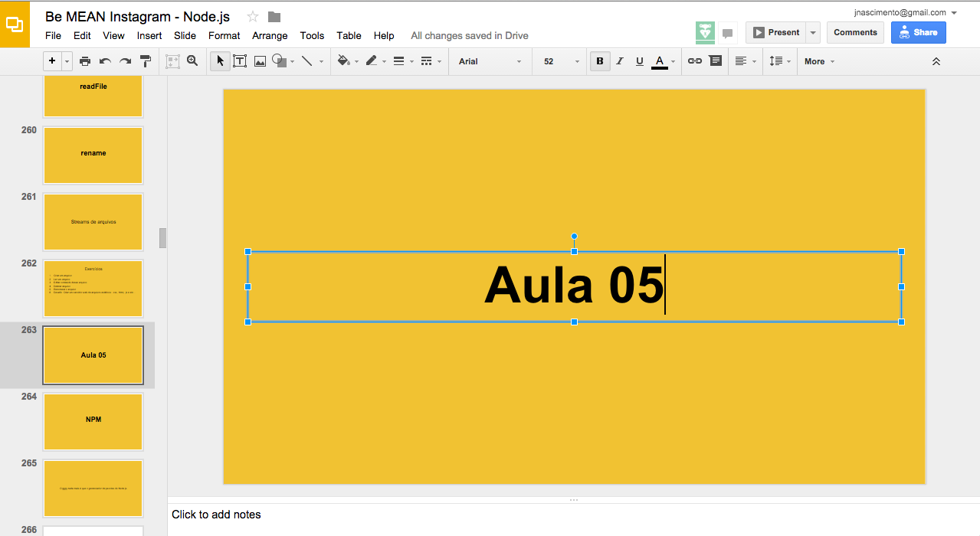Viewport: 980px width, 536px height.
Task: Open the Slide menu
Action: [185, 35]
